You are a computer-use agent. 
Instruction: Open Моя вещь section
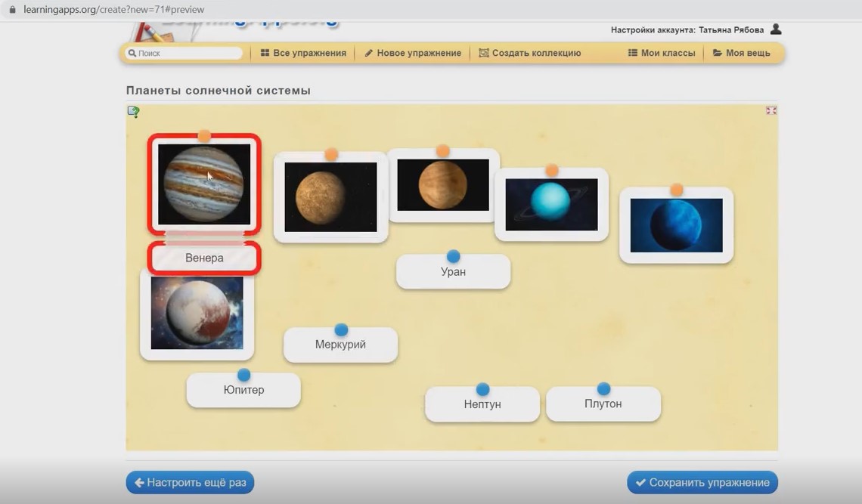tap(742, 53)
